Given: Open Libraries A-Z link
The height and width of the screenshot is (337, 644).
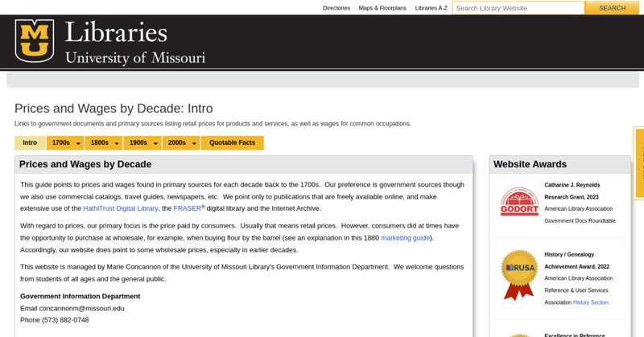Looking at the screenshot, I should tap(431, 8).
